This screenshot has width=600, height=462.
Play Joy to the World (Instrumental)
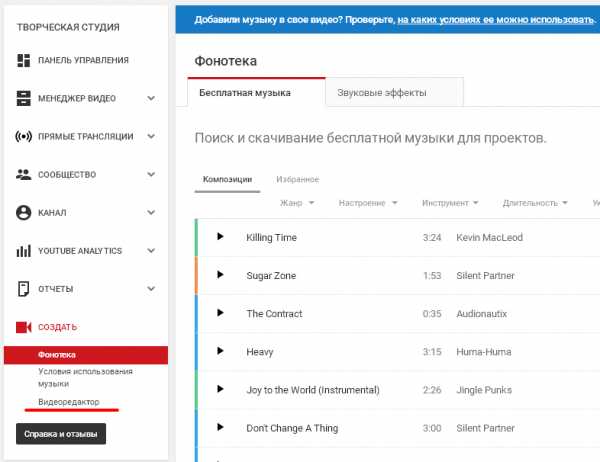[220, 389]
